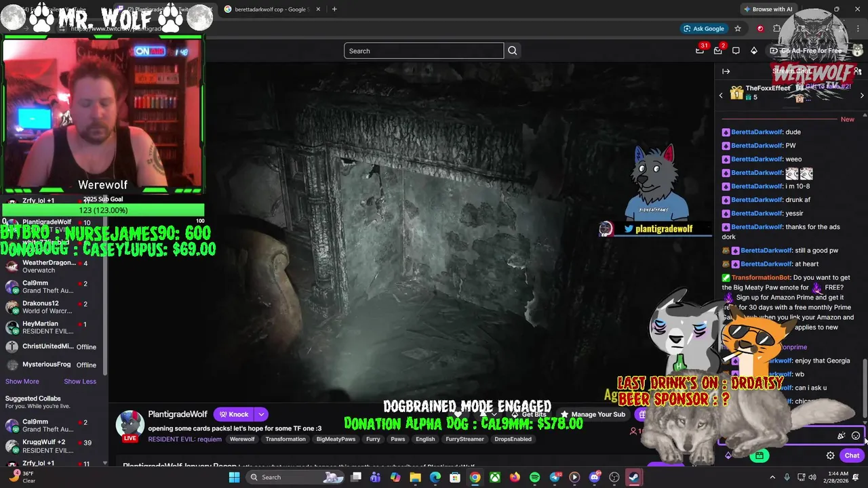The height and width of the screenshot is (488, 868).
Task: Open Windows Start menu
Action: [x=234, y=477]
